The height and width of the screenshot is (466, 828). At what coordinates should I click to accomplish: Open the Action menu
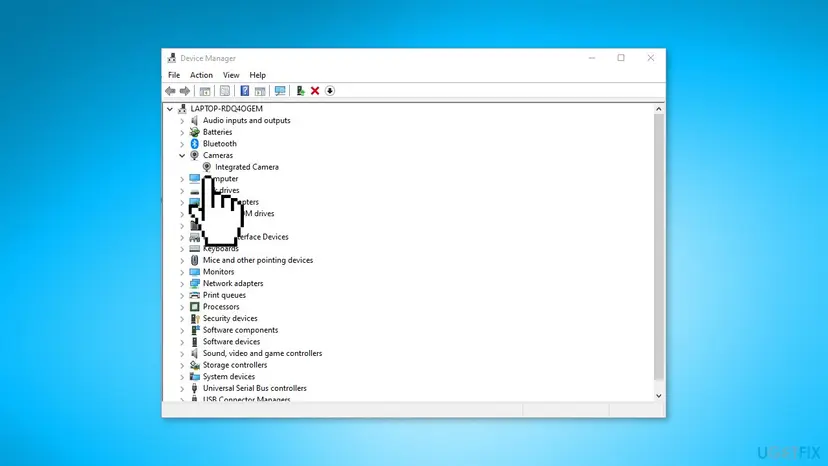(201, 75)
